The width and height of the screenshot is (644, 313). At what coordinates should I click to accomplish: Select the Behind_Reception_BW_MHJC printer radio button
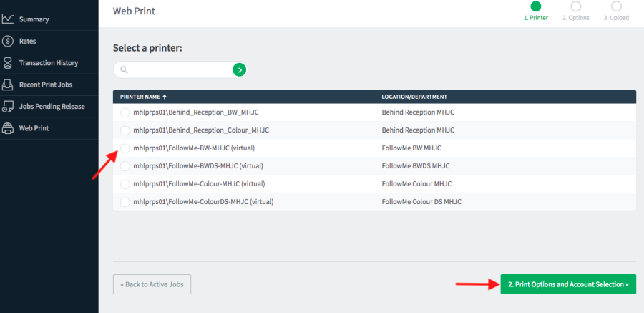(x=125, y=112)
